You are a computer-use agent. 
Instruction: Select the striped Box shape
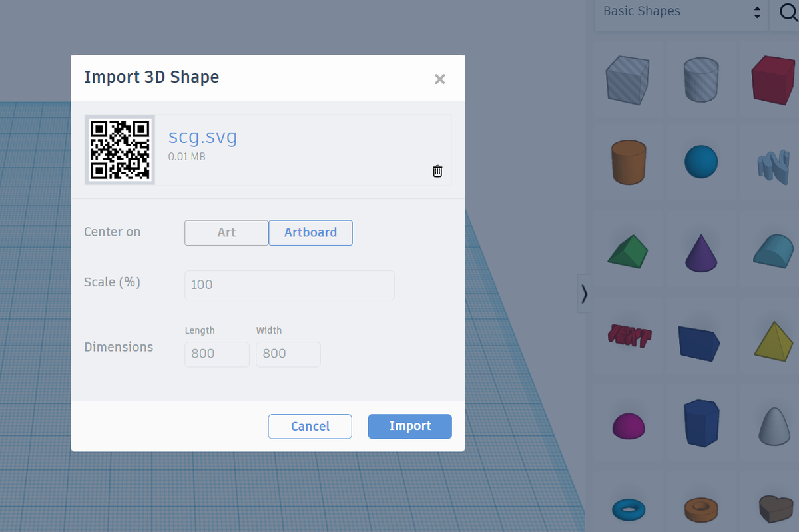627,79
